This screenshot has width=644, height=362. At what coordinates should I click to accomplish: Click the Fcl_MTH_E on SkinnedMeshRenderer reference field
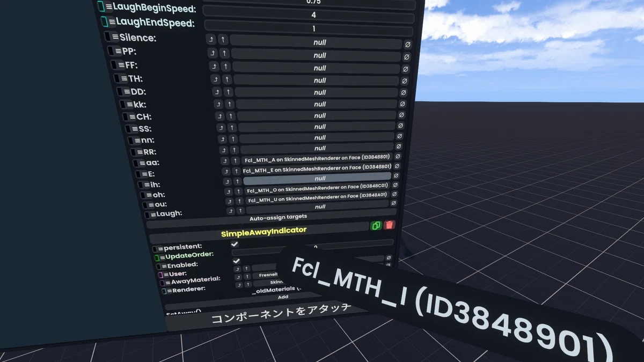click(317, 168)
